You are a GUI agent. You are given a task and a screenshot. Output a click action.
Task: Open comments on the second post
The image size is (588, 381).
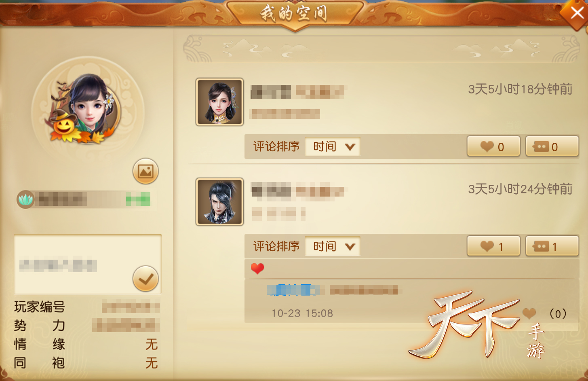click(x=552, y=246)
